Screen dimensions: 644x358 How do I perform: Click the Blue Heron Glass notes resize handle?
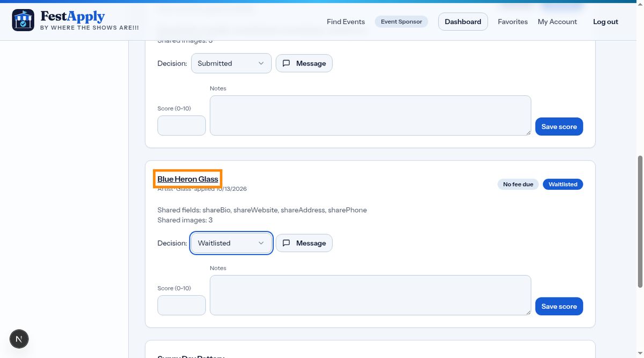click(528, 312)
